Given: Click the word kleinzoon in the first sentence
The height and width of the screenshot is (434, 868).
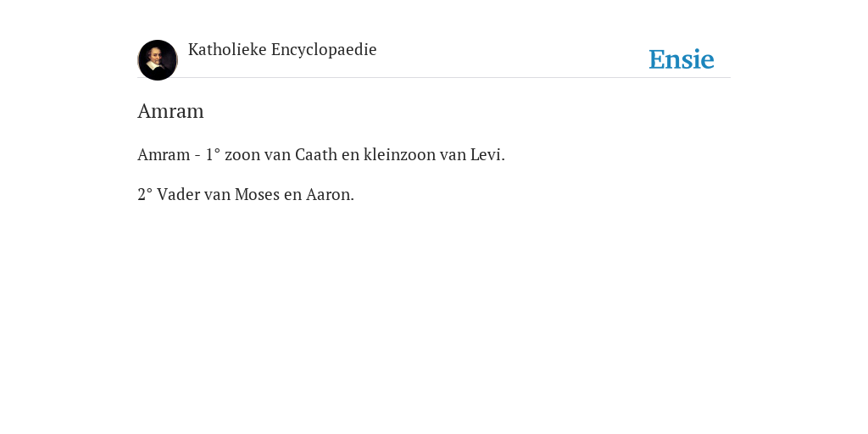Looking at the screenshot, I should tap(400, 154).
